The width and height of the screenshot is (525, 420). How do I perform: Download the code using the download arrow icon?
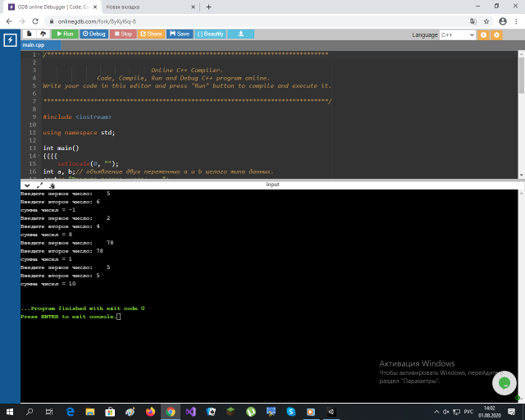point(240,34)
